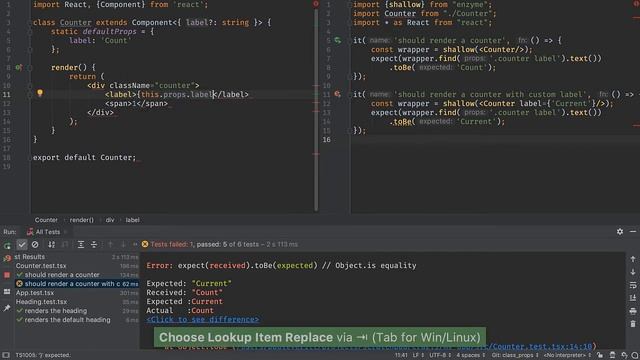Viewport: 640px width, 360px height.
Task: Toggle alphabetical sorting of tests
Action: (51, 244)
